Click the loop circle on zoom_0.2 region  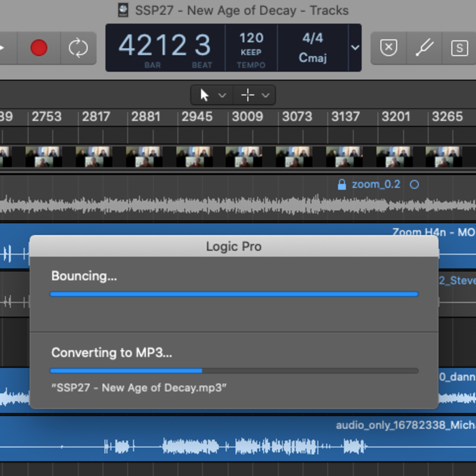point(414,185)
